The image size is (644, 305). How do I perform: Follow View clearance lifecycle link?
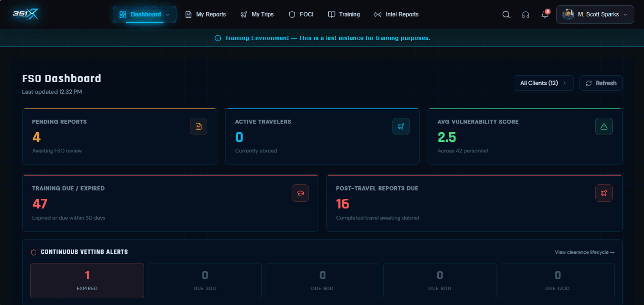click(585, 252)
